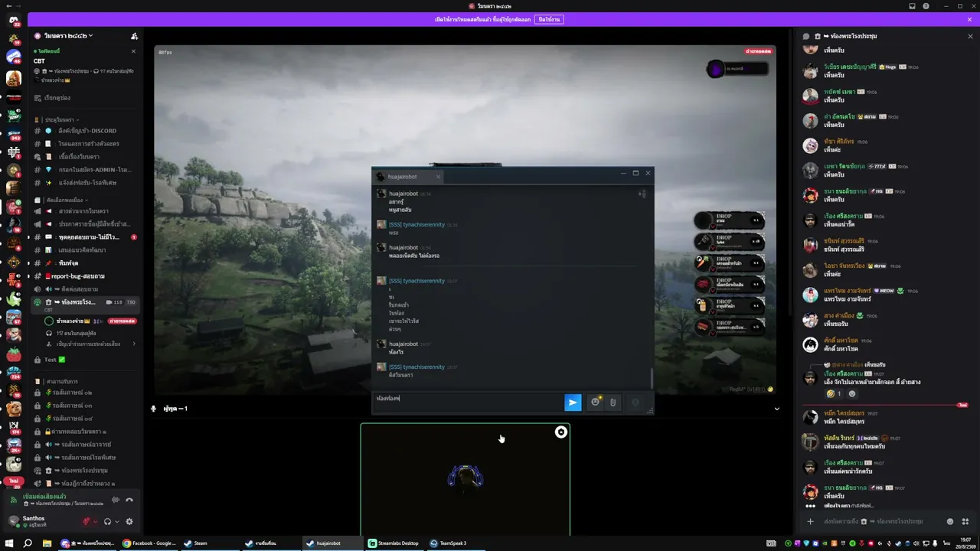Disconnect from the voice channel
The image size is (980, 551).
[x=129, y=500]
